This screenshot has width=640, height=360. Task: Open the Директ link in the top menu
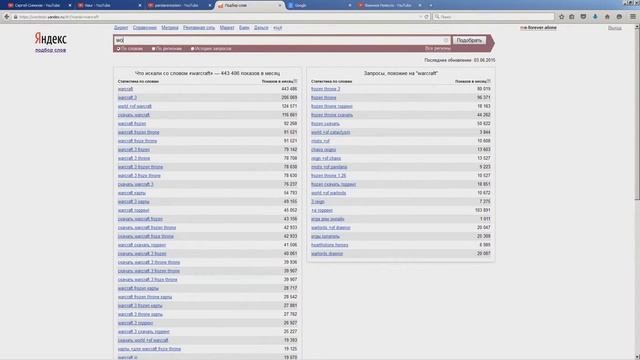pyautogui.click(x=121, y=28)
